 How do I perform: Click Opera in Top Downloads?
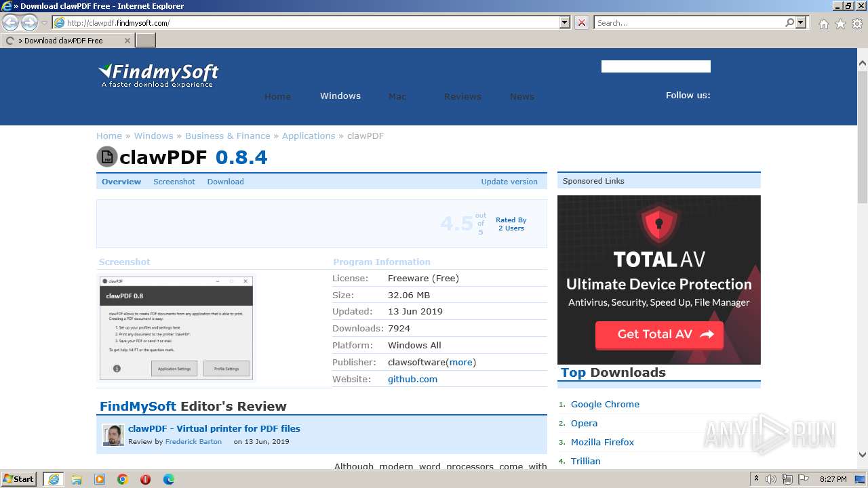tap(584, 423)
